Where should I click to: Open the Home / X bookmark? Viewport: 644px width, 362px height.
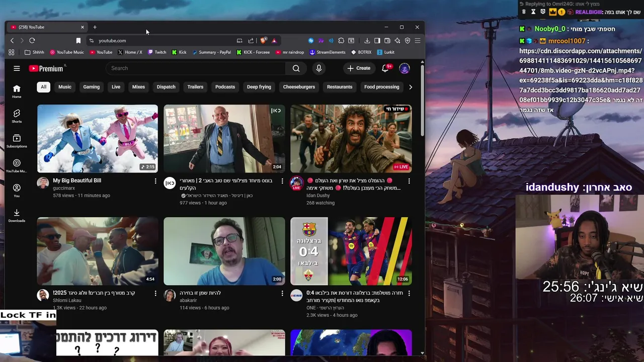point(130,52)
